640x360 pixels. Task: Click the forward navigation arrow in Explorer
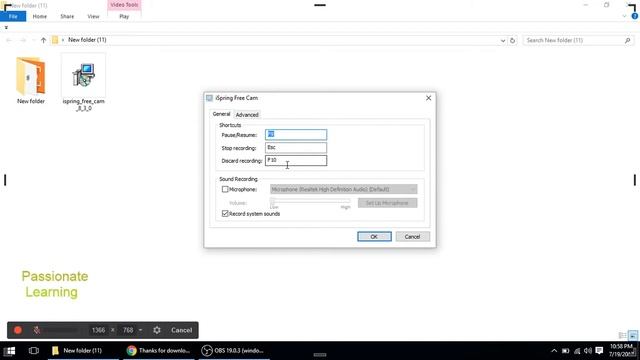(x=23, y=40)
